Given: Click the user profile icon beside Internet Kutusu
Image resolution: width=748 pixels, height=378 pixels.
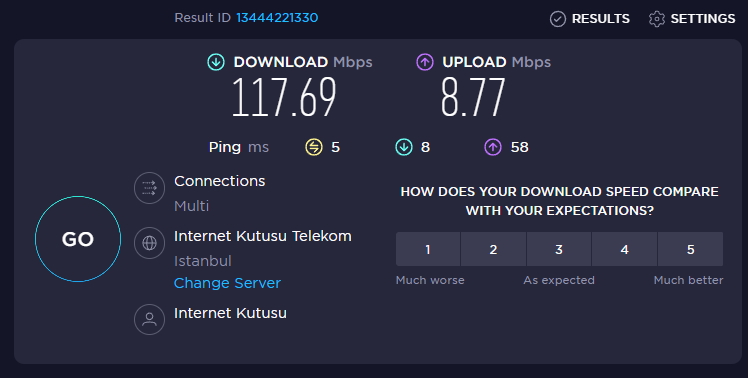Looking at the screenshot, I should coord(149,319).
